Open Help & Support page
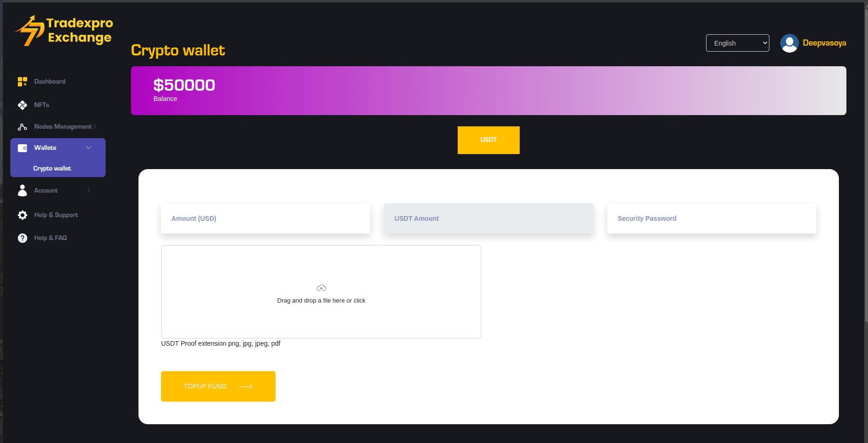 56,215
